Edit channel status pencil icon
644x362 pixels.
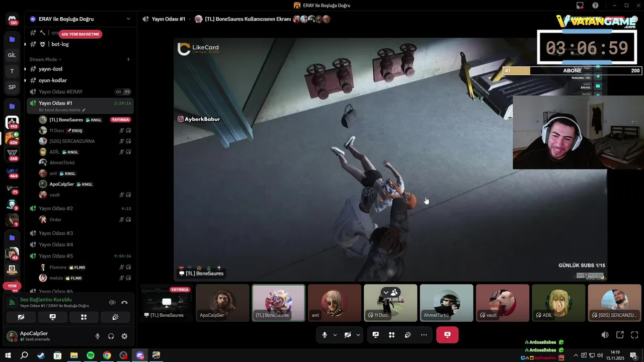tap(84, 110)
